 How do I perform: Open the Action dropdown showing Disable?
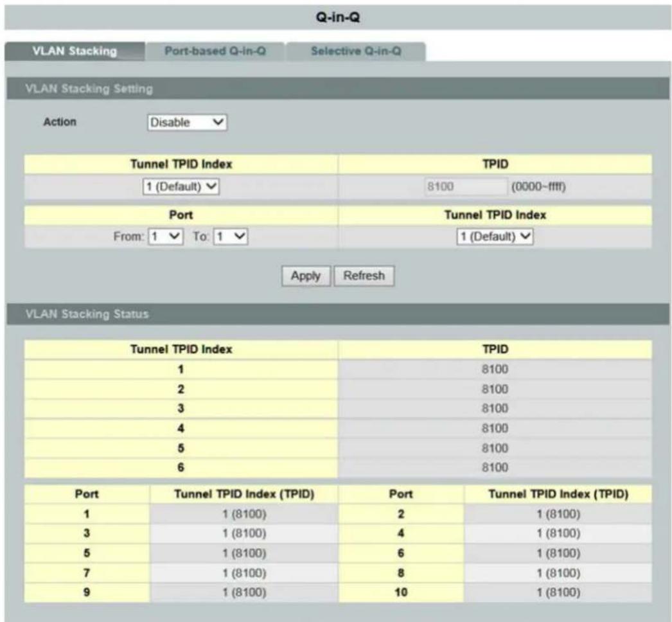tap(187, 123)
